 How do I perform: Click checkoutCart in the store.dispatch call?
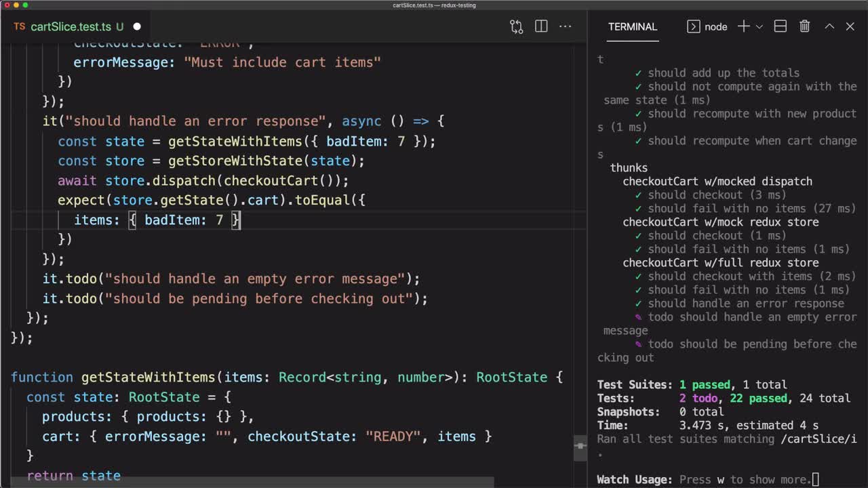pyautogui.click(x=271, y=180)
